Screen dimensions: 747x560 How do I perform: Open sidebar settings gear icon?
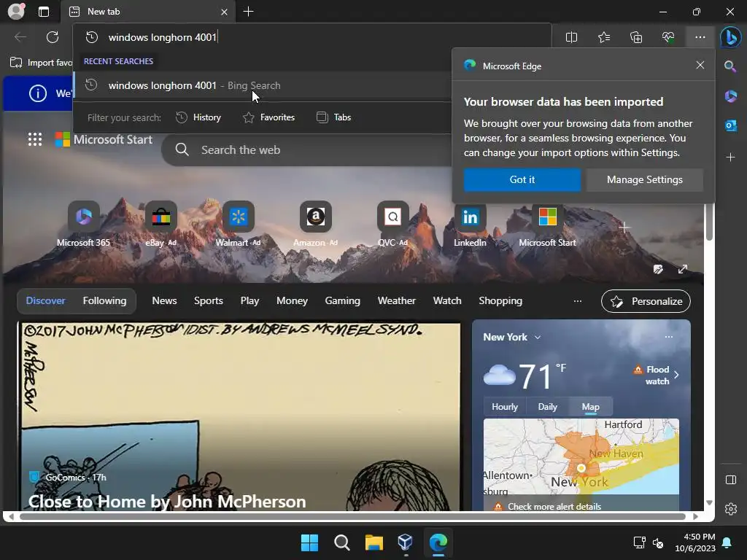[x=731, y=509]
